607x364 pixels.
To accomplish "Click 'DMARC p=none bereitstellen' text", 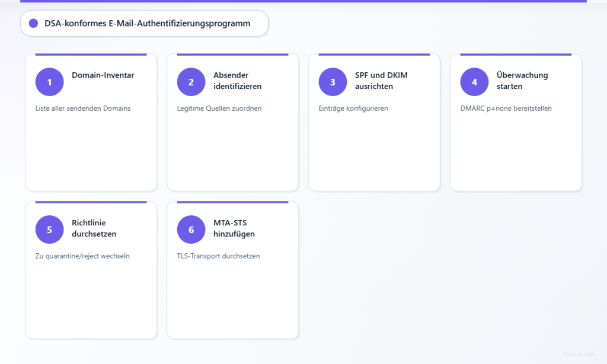I will (x=506, y=108).
